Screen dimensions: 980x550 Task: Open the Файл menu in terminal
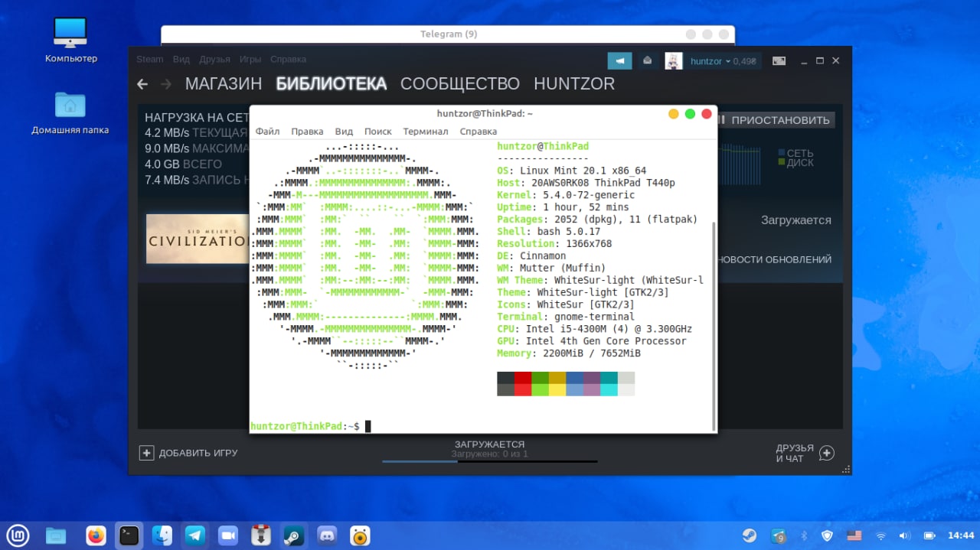tap(268, 132)
